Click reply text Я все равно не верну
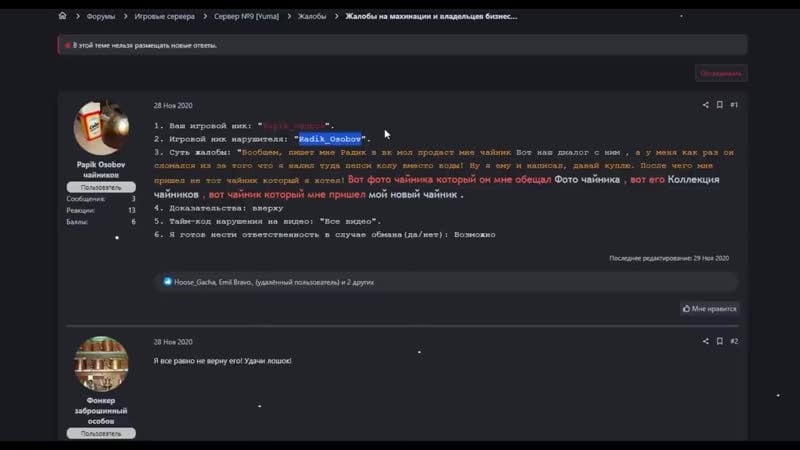 tap(222, 361)
